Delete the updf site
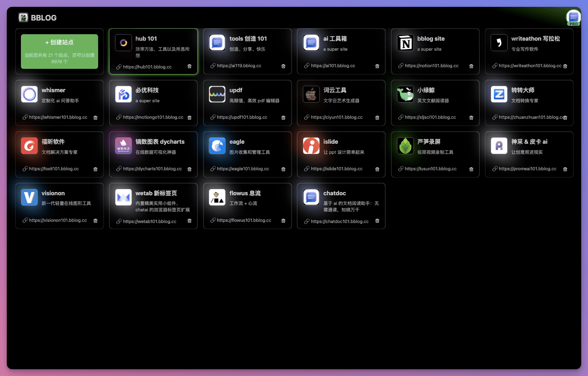The image size is (588, 376). click(283, 118)
